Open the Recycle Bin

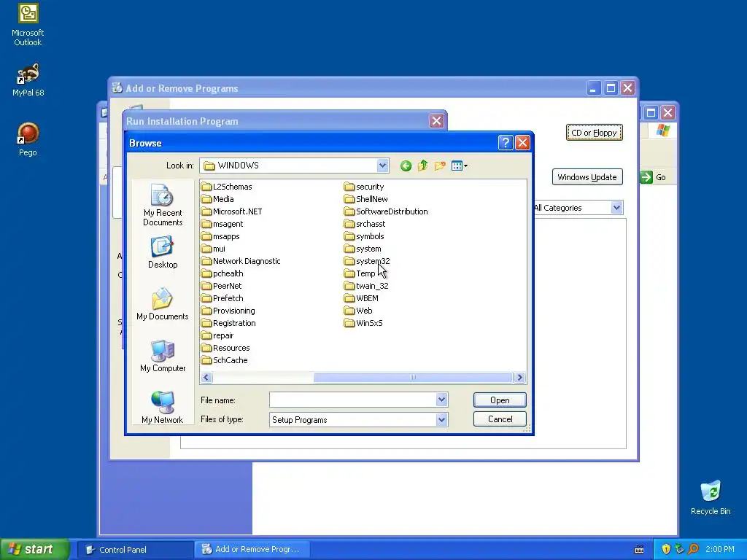pos(711,498)
